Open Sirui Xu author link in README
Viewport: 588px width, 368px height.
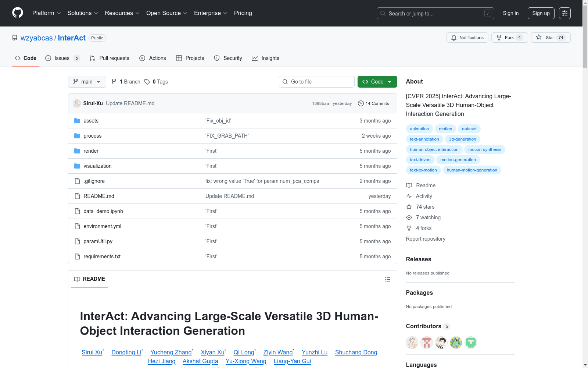tap(92, 352)
